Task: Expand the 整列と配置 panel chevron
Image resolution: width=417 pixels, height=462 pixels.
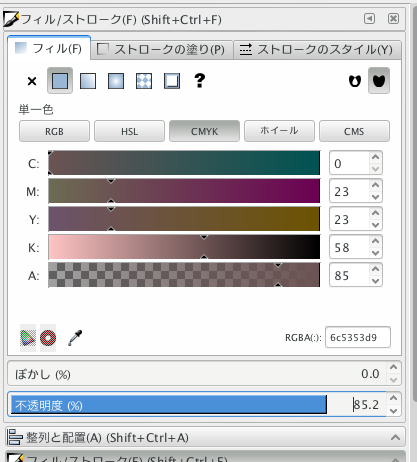Action: coord(395,437)
